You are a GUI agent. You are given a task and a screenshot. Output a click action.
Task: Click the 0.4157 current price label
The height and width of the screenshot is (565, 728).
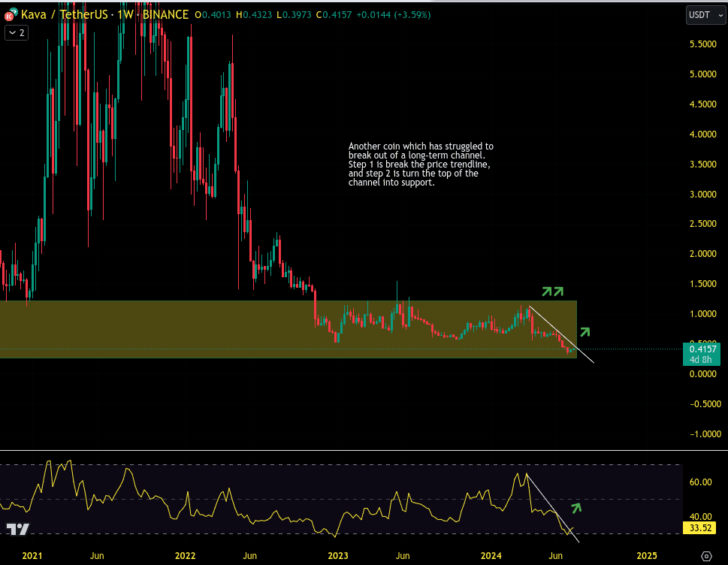pos(702,349)
